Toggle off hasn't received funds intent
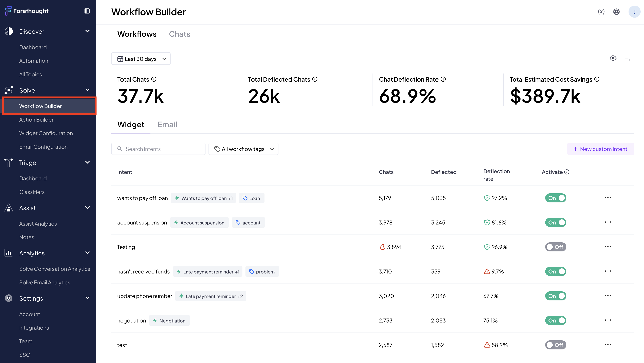This screenshot has width=644, height=363. (556, 272)
